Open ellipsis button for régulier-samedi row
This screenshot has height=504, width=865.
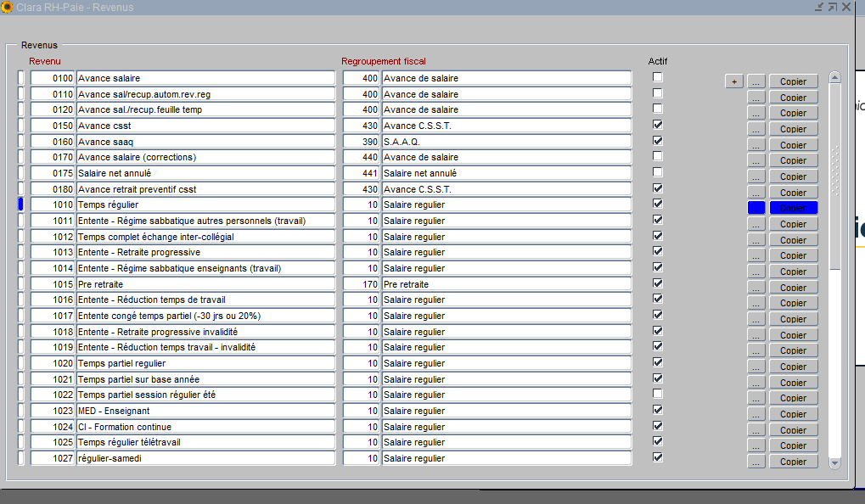[756, 462]
